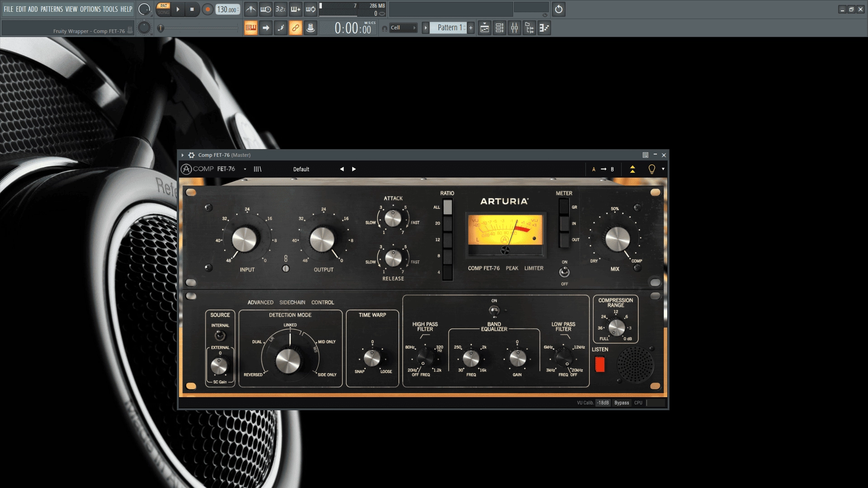This screenshot has width=868, height=488.
Task: Toggle the overdub recording icon
Action: (x=296, y=9)
